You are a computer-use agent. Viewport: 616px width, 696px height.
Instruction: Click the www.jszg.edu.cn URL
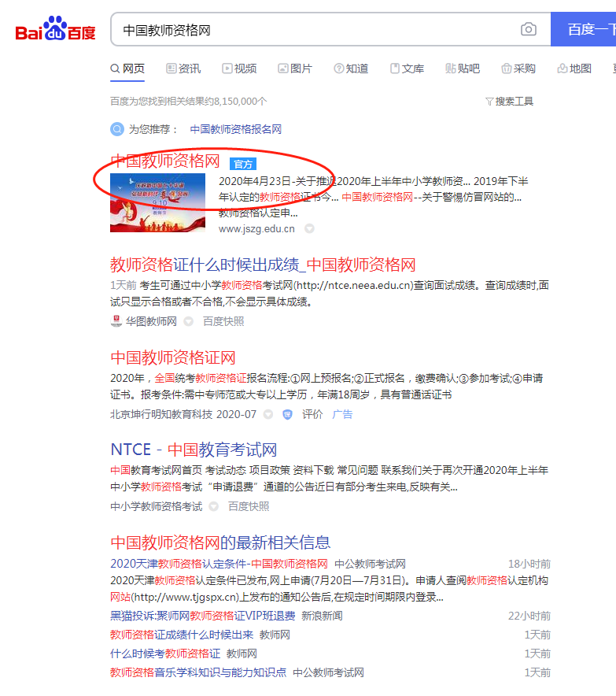(256, 228)
